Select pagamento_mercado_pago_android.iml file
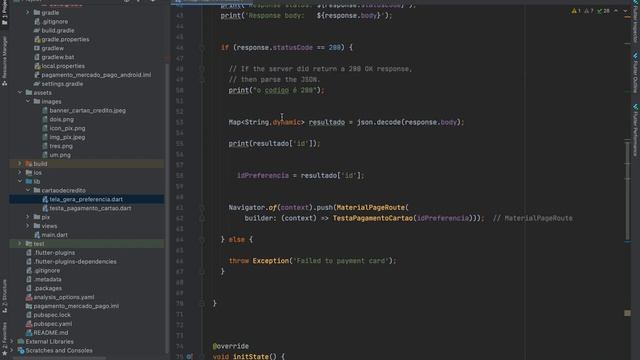This screenshot has width=640, height=360. pos(96,75)
